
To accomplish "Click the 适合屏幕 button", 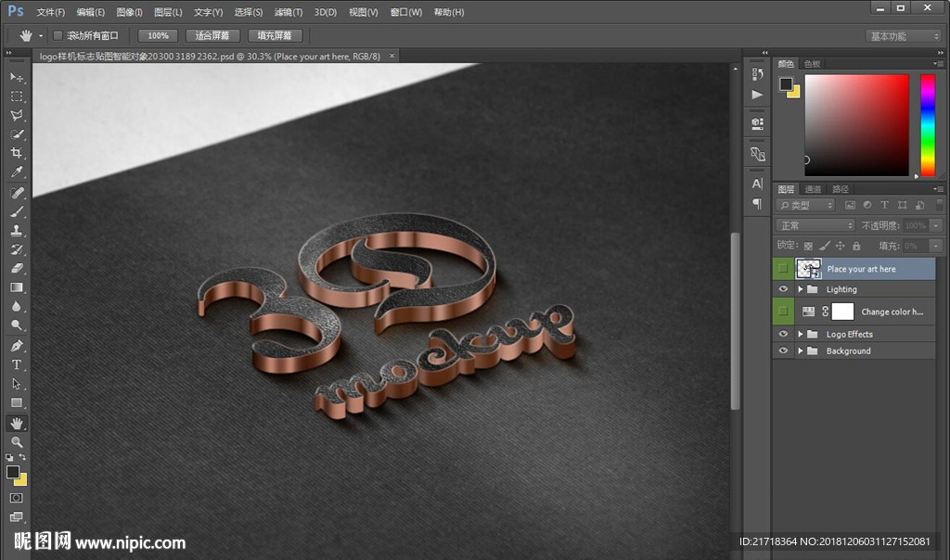I will click(212, 35).
